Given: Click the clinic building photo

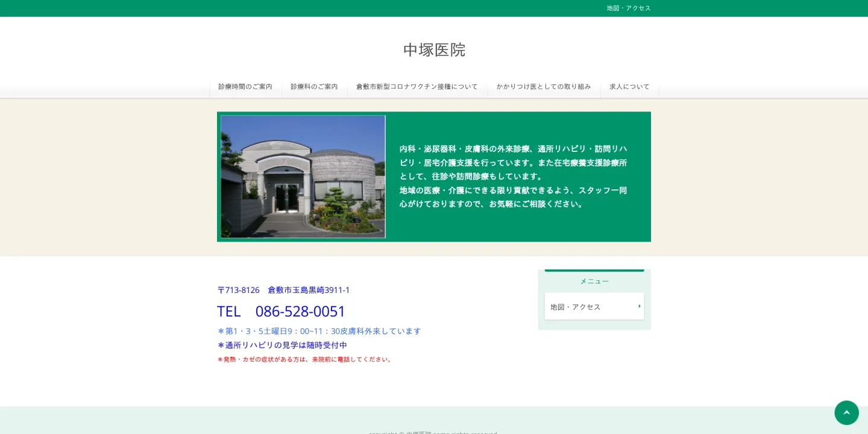Looking at the screenshot, I should (x=303, y=177).
